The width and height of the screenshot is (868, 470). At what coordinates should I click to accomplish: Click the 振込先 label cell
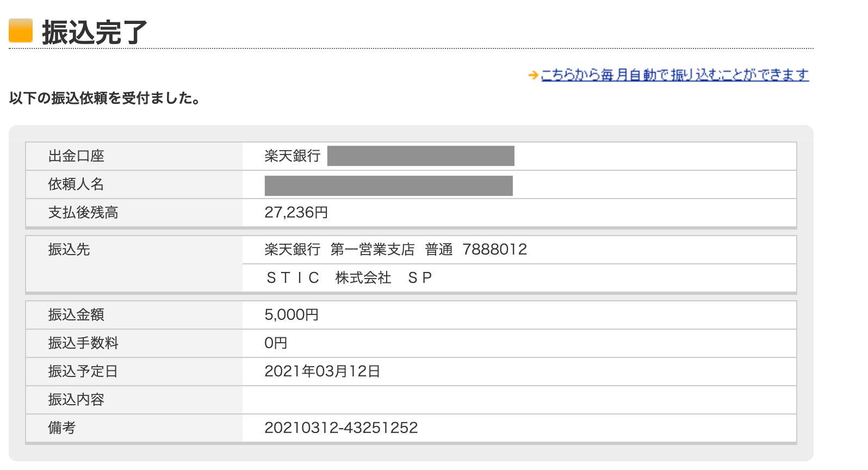coord(134,264)
